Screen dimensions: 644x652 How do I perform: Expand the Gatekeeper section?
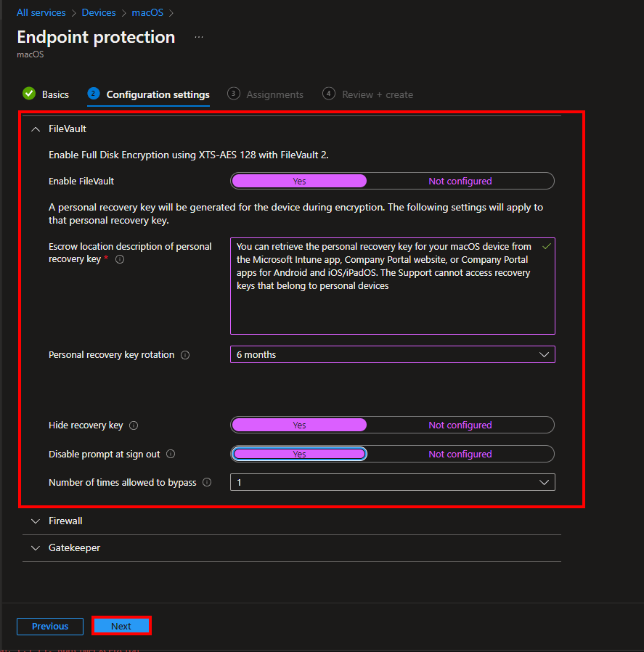(x=74, y=548)
